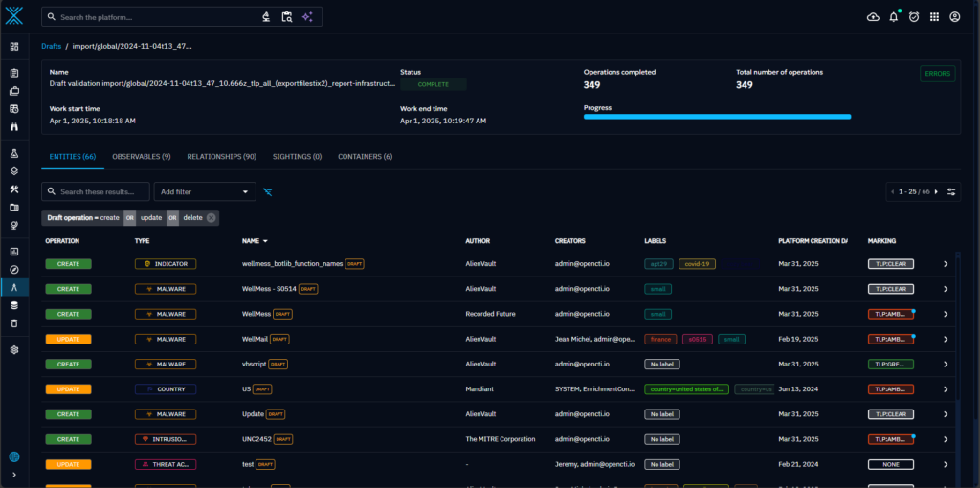Toggle list settings next to pagination
This screenshot has width=980, height=488.
(x=952, y=192)
